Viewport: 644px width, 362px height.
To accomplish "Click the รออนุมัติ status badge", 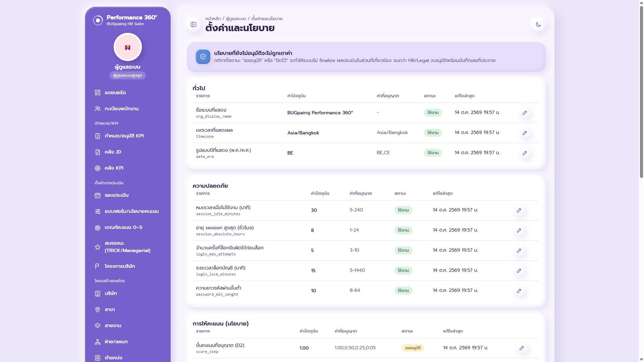I will (413, 348).
